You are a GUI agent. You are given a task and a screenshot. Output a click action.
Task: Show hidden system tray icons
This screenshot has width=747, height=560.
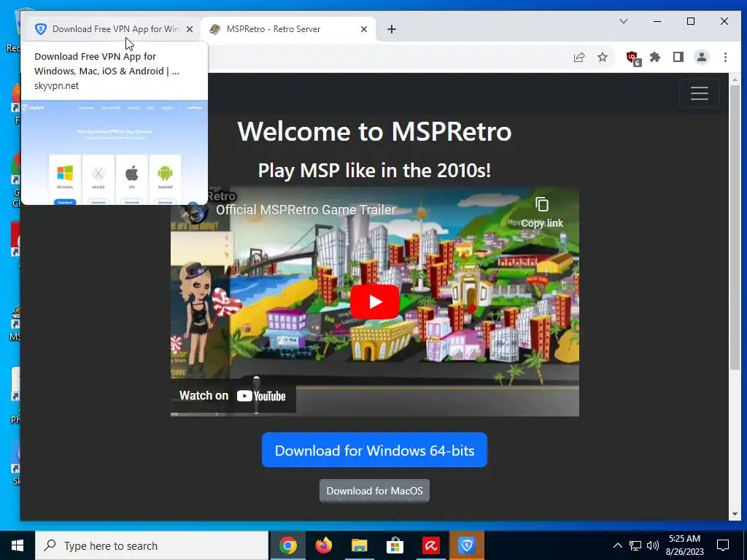[x=617, y=545]
